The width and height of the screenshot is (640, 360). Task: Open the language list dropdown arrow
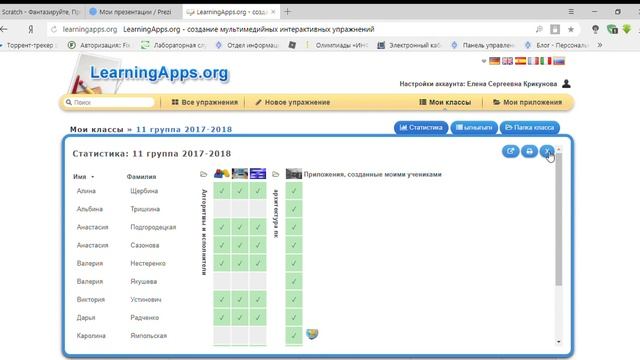tap(484, 61)
